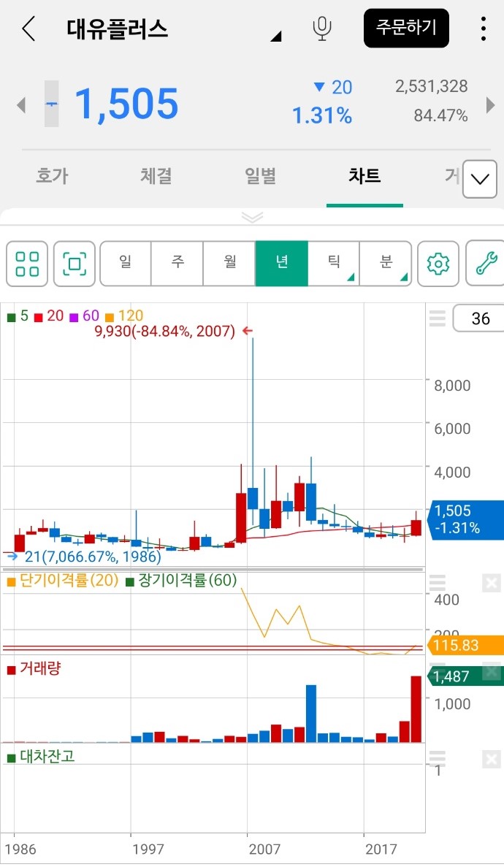Tap the 9,930 high price annotation
Screen dimensions: 504x867
click(x=165, y=331)
